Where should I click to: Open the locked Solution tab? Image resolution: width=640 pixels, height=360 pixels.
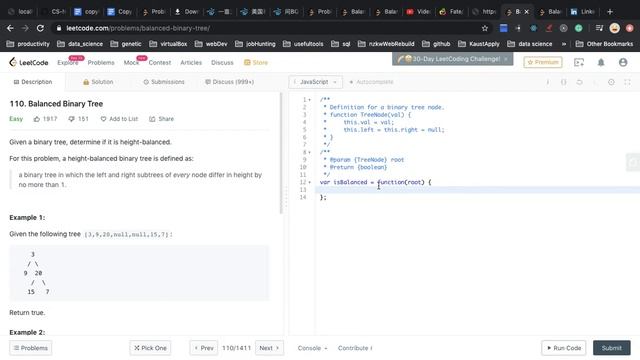[98, 82]
